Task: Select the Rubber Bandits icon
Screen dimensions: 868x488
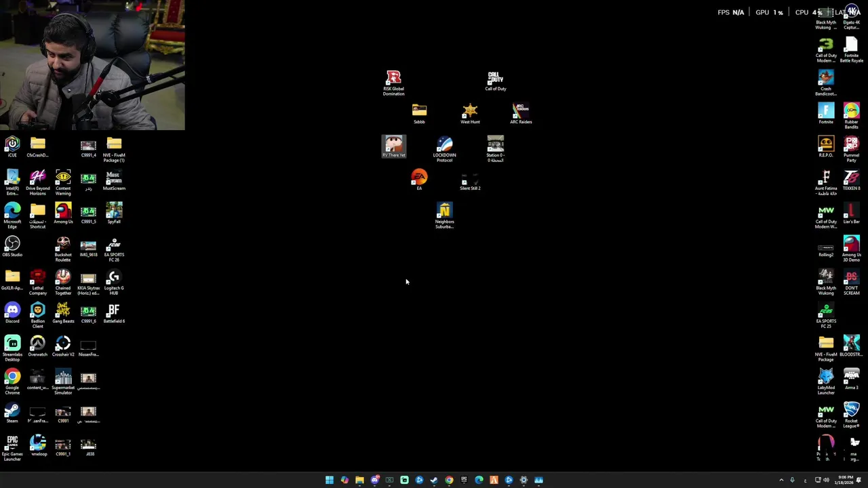Action: pyautogui.click(x=851, y=117)
